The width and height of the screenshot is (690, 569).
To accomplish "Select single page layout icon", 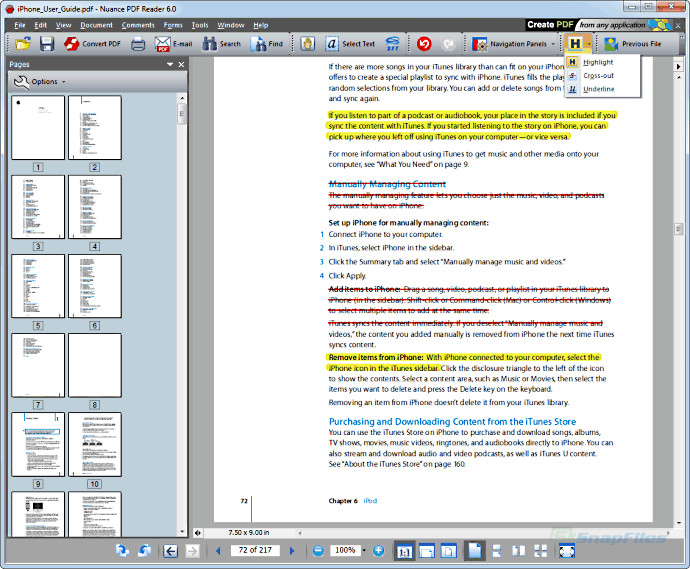I will pos(474,551).
